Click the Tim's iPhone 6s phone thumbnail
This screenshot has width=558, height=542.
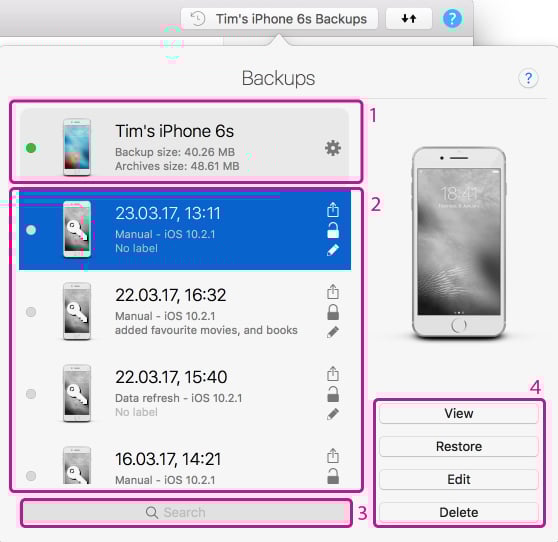pos(77,147)
